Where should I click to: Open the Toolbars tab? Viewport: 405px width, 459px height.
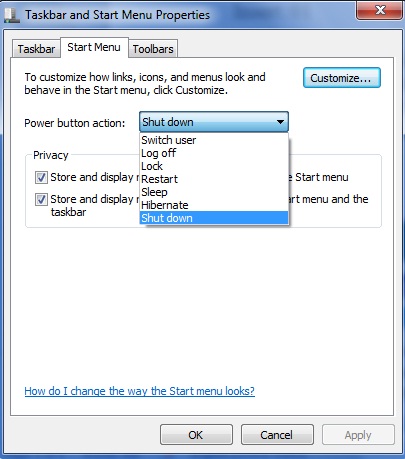coord(153,49)
